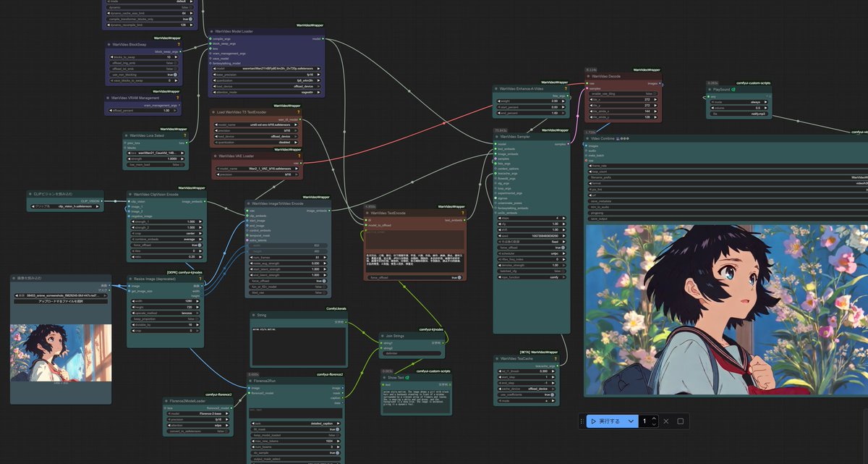Click the Video Combine output preview
The height and width of the screenshot is (464, 868).
point(727,310)
